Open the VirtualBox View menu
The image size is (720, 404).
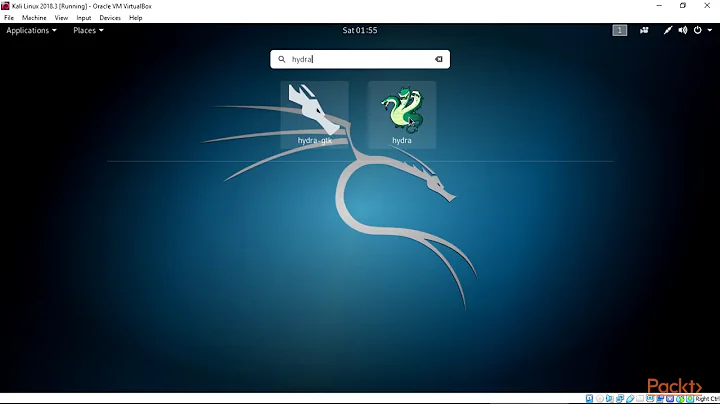pos(61,18)
